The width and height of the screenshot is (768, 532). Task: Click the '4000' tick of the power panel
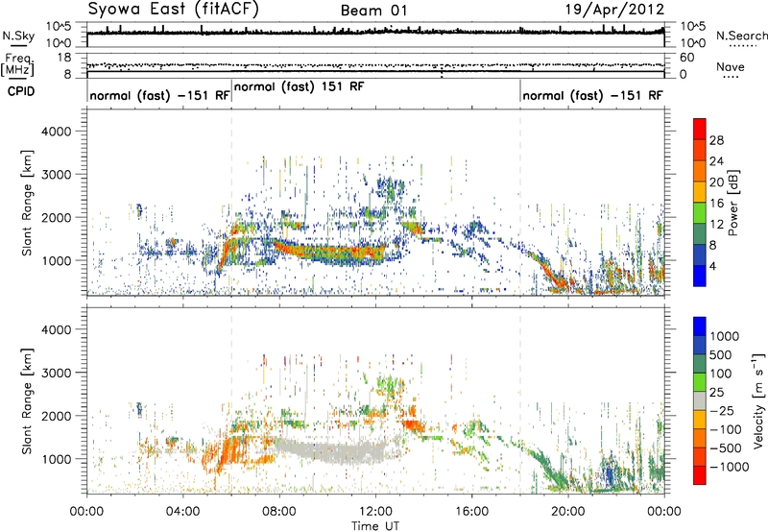pyautogui.click(x=56, y=132)
